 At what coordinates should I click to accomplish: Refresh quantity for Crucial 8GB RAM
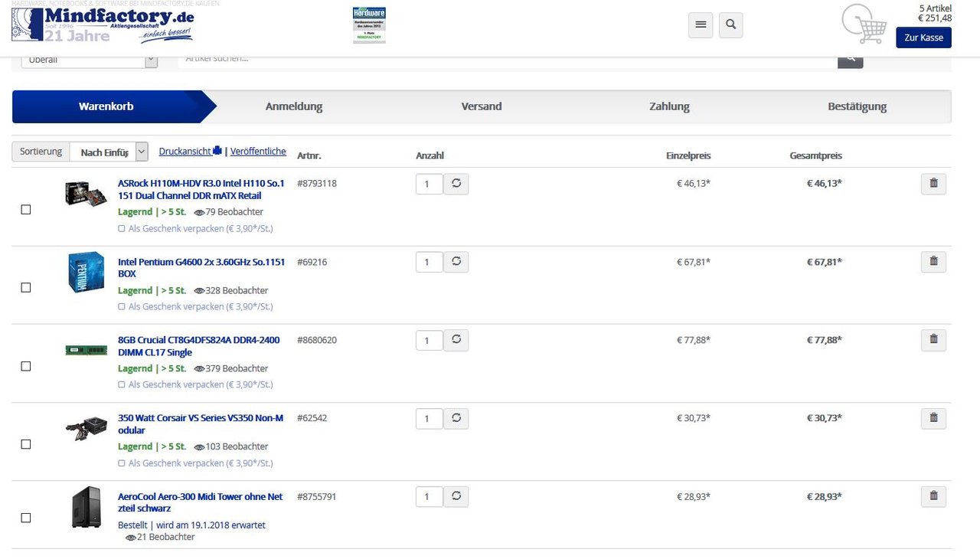coord(456,340)
